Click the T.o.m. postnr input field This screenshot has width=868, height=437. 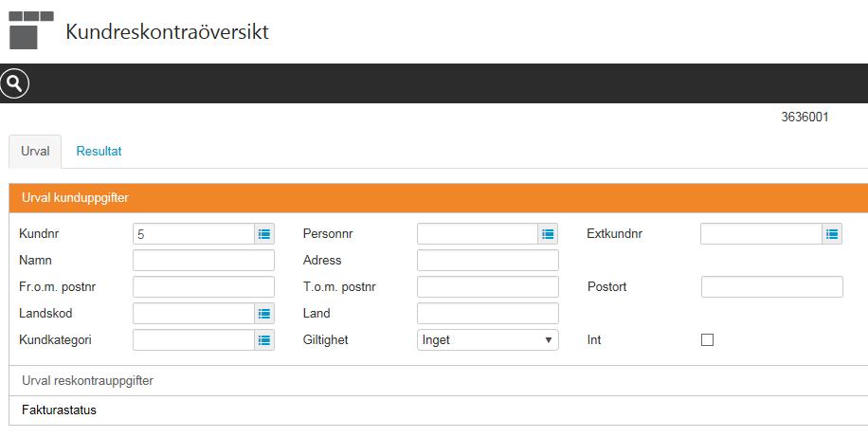tap(488, 287)
